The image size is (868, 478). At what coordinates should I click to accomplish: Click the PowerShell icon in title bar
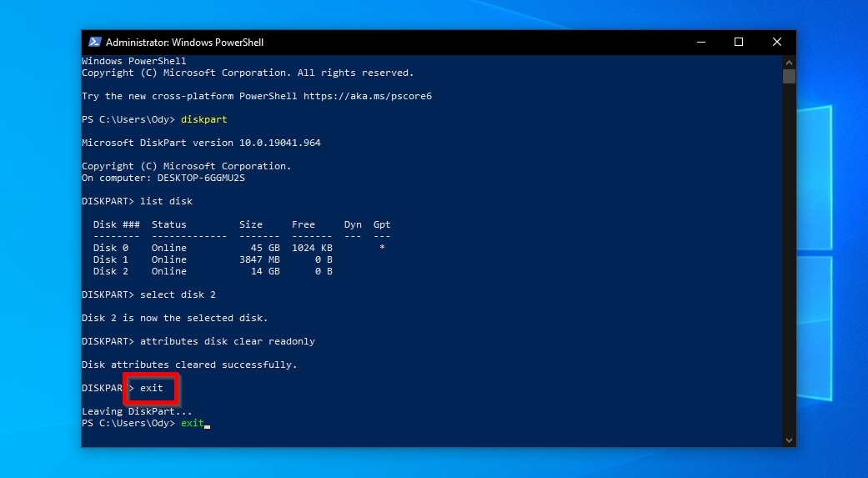[95, 42]
